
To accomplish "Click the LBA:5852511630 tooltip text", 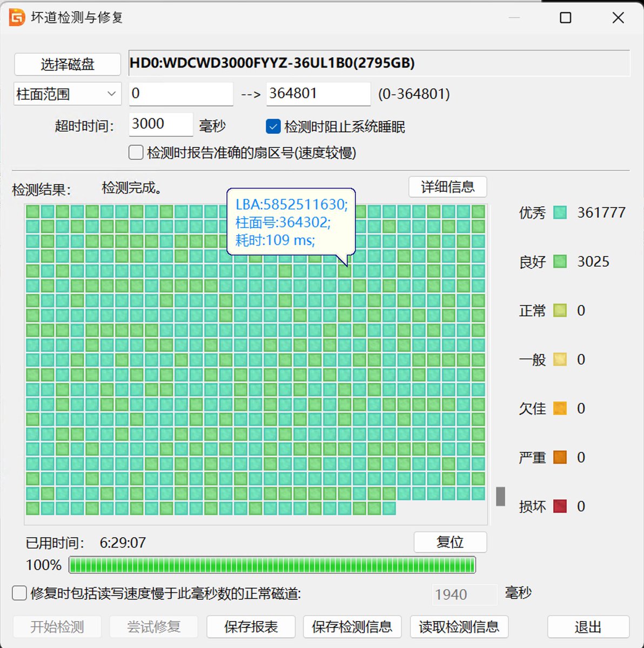I will click(x=292, y=205).
